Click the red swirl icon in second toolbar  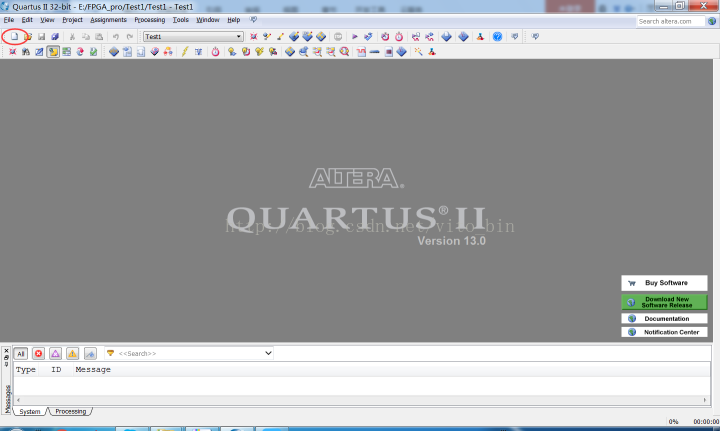coord(80,52)
